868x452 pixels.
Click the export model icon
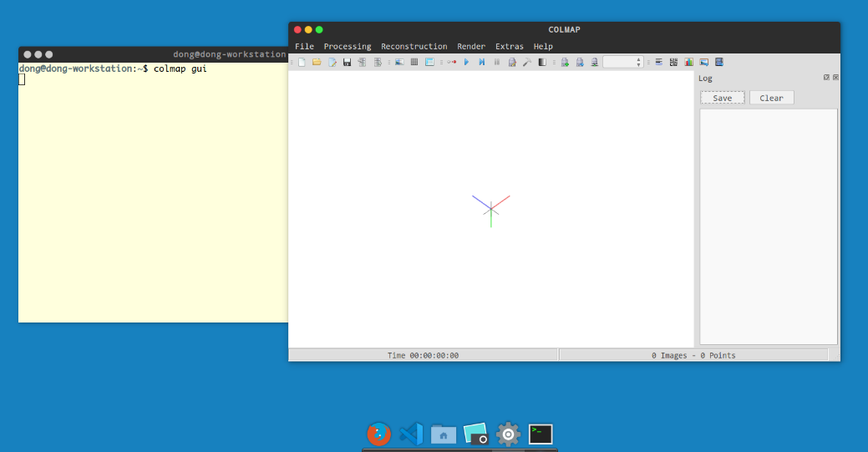click(x=378, y=62)
